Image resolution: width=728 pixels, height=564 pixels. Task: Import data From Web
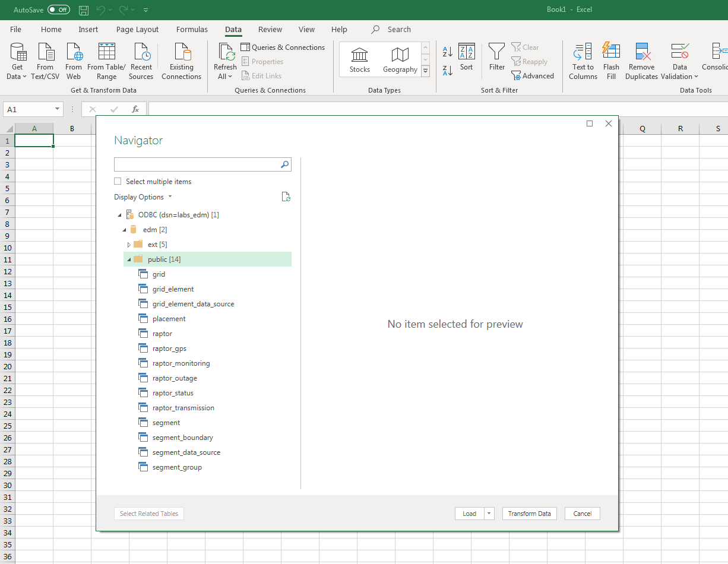74,61
